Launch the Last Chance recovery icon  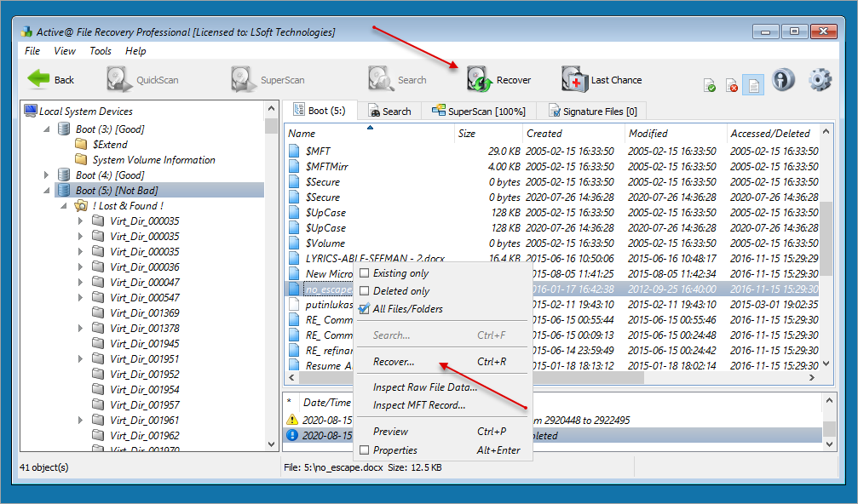point(574,79)
